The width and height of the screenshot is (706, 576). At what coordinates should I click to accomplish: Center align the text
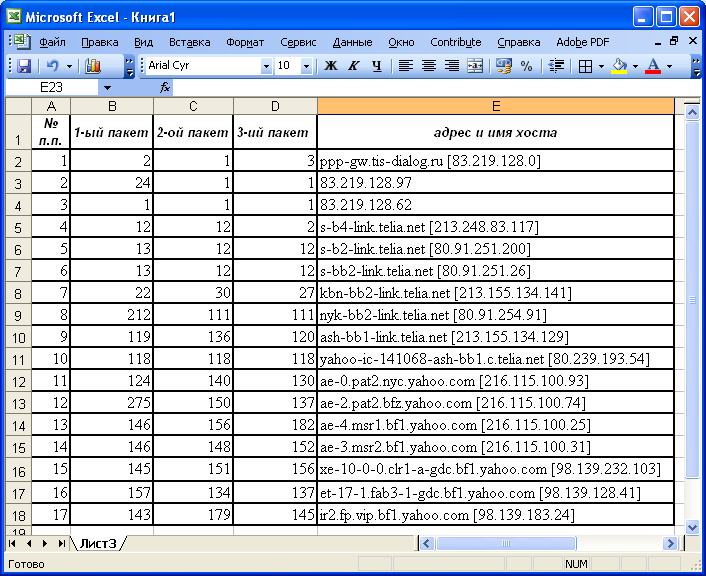[x=429, y=66]
